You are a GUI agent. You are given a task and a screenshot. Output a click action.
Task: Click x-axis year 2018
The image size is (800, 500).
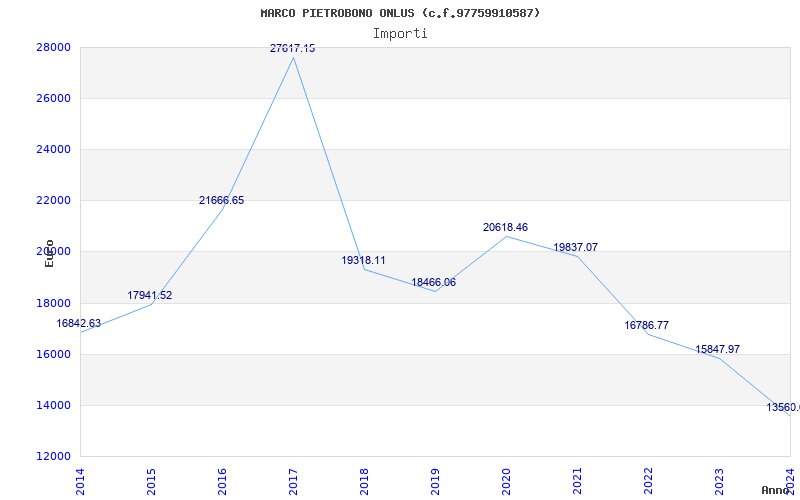coord(364,481)
